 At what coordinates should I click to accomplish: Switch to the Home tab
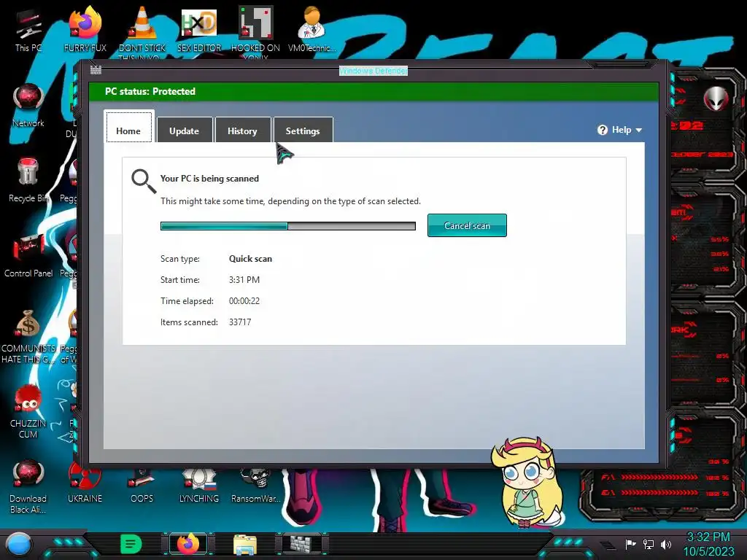[128, 127]
